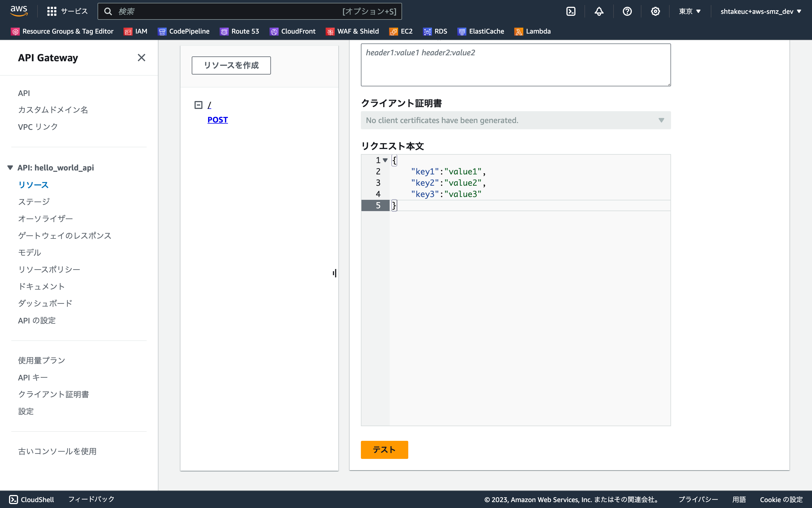Open プライバシー footer link
This screenshot has width=812, height=508.
tap(698, 499)
